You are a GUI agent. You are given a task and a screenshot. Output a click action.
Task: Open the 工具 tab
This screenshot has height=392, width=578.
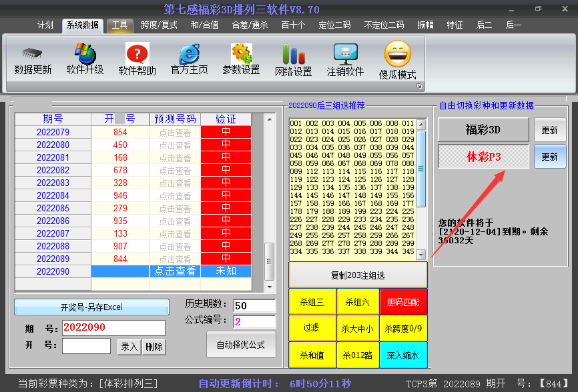pyautogui.click(x=119, y=25)
